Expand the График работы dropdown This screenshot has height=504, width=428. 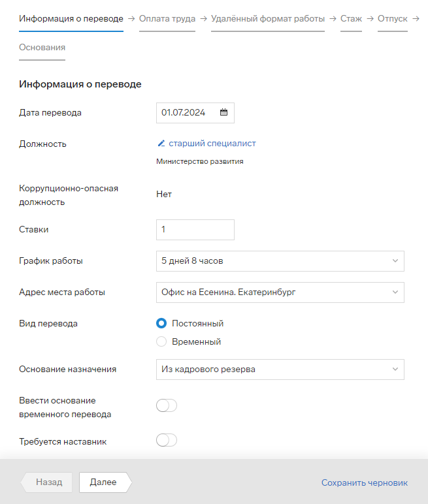(x=280, y=261)
